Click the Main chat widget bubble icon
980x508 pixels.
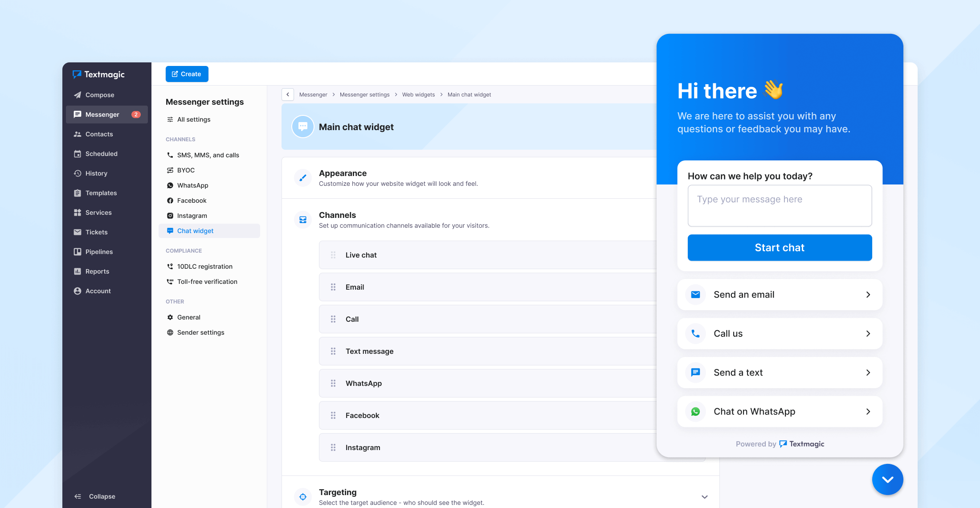click(303, 127)
